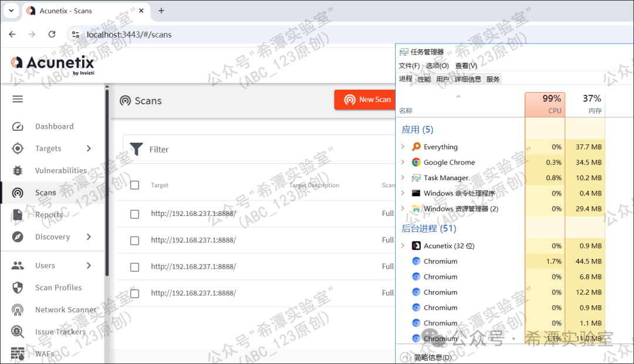Viewport: 634px width, 364px height.
Task: Expand the Google Chrome process row
Action: click(x=403, y=162)
